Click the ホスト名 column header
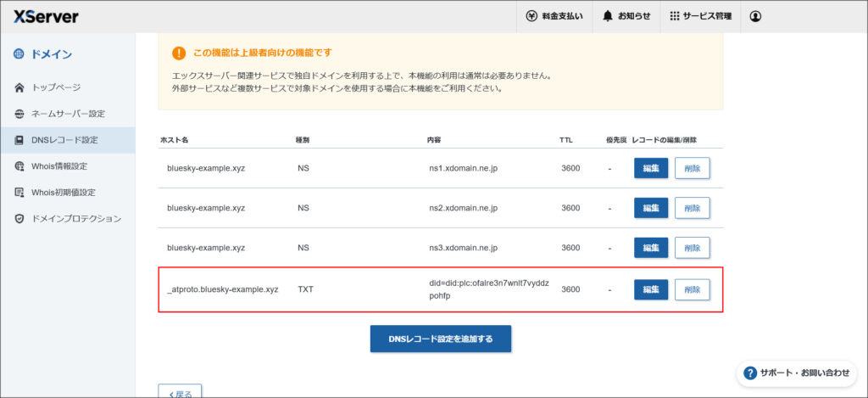This screenshot has width=868, height=398. coord(175,140)
